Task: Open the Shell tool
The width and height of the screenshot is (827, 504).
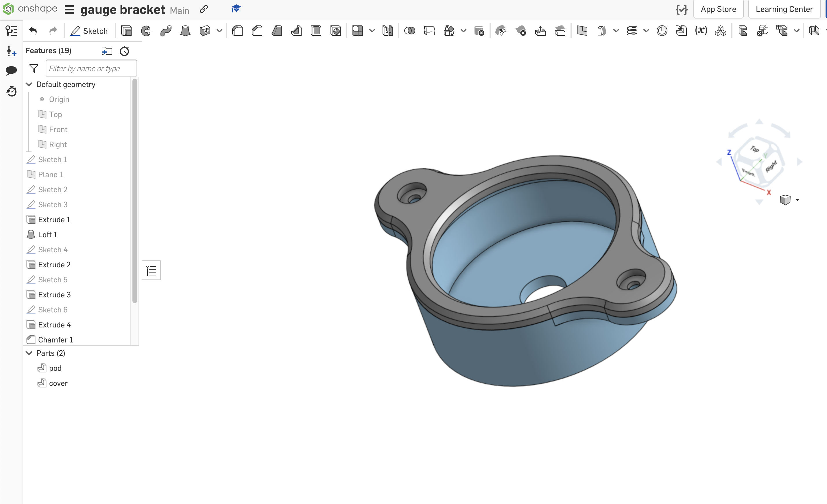Action: (x=316, y=31)
